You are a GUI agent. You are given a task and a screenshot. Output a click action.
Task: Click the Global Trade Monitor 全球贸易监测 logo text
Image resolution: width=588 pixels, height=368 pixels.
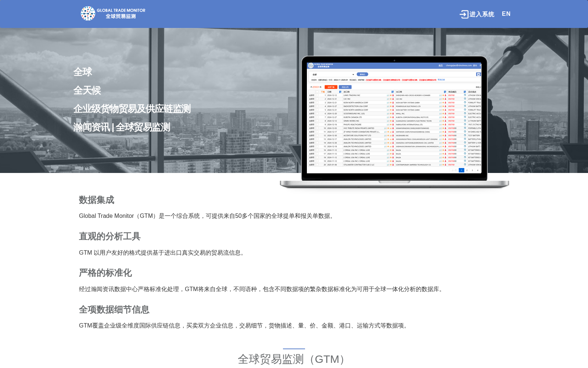[x=121, y=14]
